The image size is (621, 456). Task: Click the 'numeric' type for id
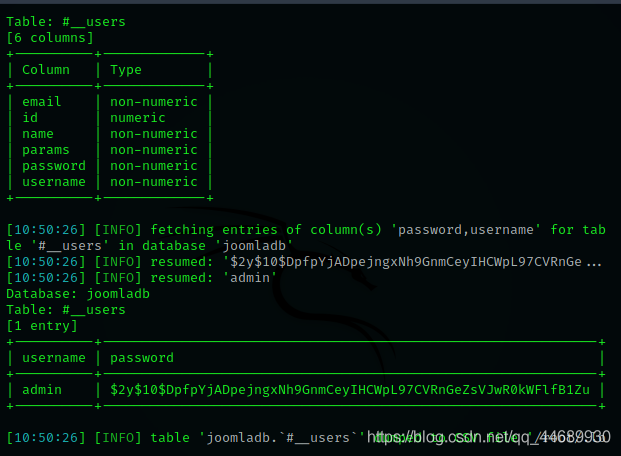pos(138,118)
